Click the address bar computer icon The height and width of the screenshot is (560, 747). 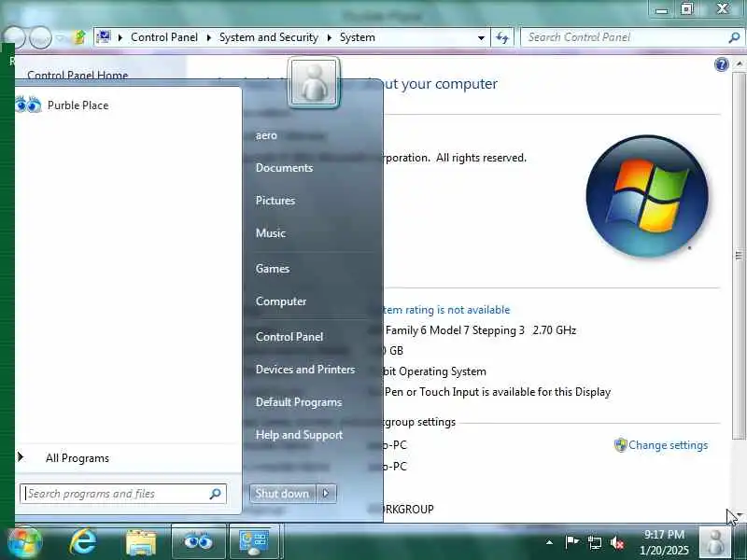click(104, 36)
